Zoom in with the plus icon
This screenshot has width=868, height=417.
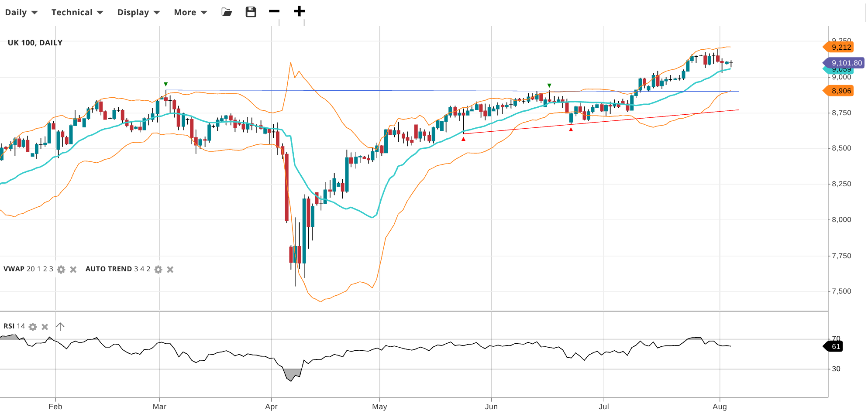point(299,11)
